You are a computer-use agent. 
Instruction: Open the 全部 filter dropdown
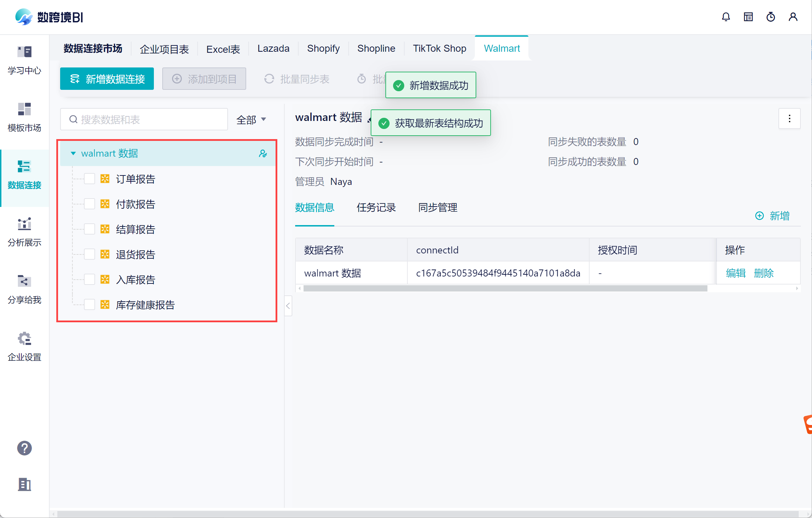(x=251, y=120)
